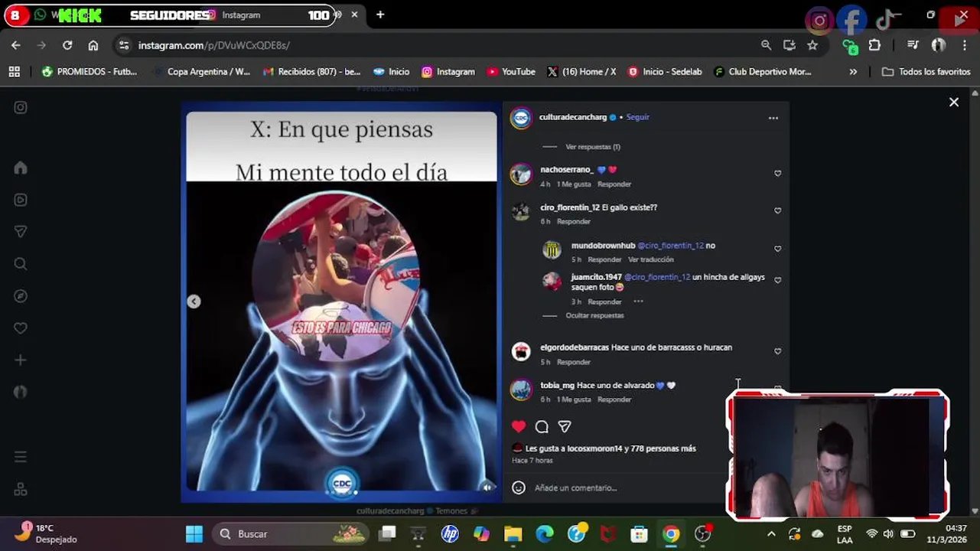Open emoji picker in comment box
Image resolution: width=980 pixels, height=551 pixels.
pyautogui.click(x=519, y=487)
